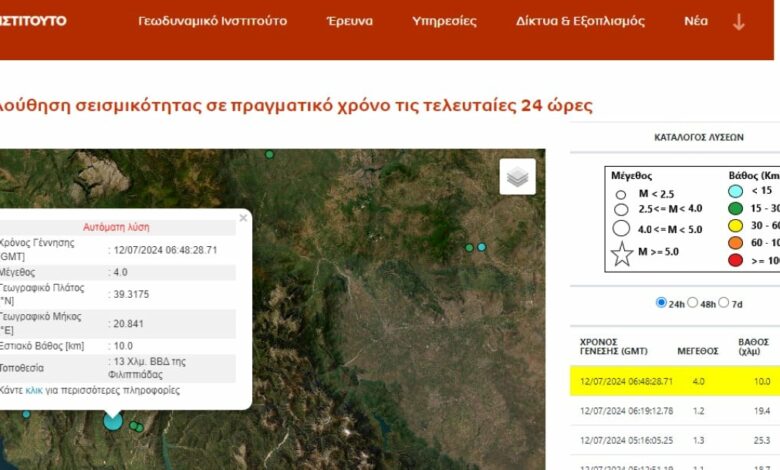Viewport: 780px width, 470px height.
Task: Select row 12/07/2024 06:19:12.78
Action: (x=675, y=411)
